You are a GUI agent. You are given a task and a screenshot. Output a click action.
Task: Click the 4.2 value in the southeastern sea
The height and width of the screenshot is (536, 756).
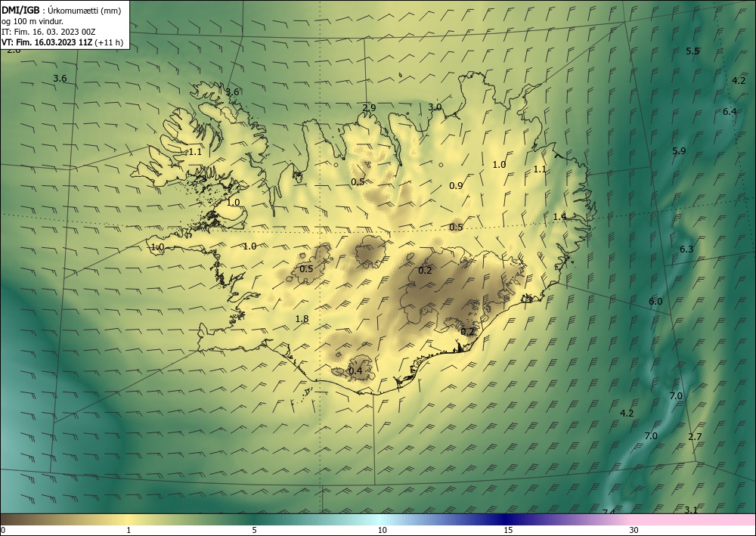point(626,413)
